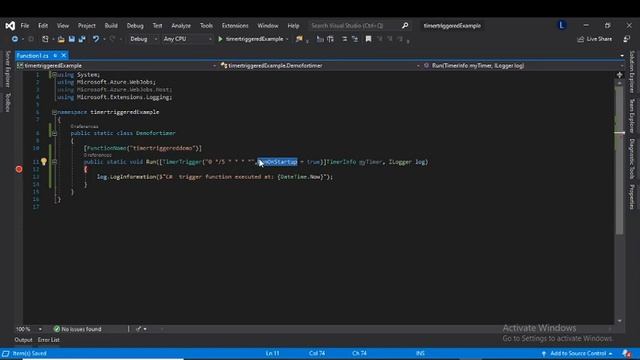Image resolution: width=640 pixels, height=360 pixels.
Task: Switch to the Output tab
Action: tap(23, 340)
